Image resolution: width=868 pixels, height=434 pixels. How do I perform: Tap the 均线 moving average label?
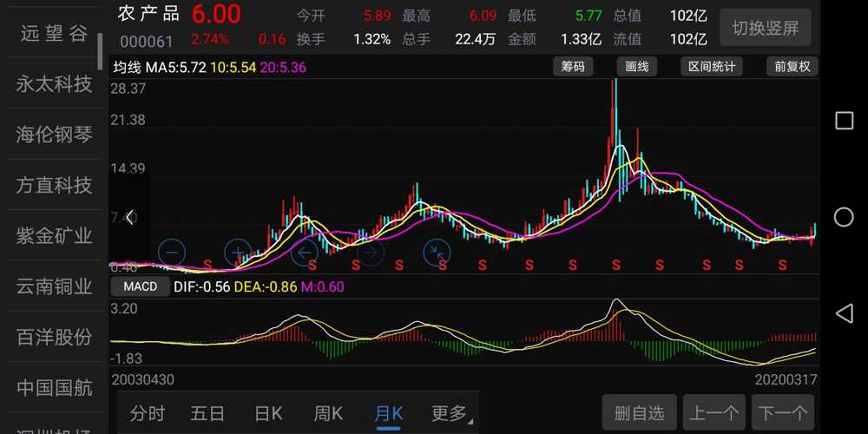pyautogui.click(x=128, y=68)
